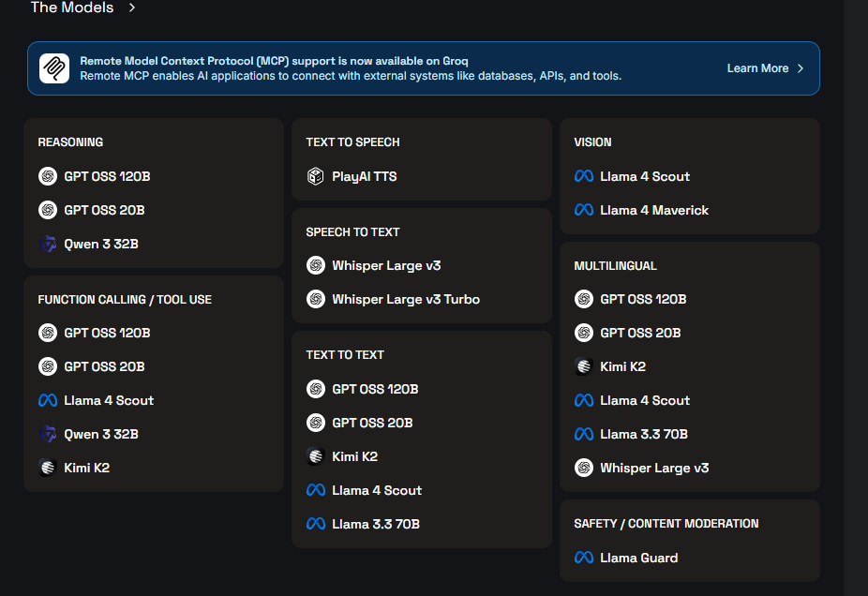Open GPT OSS 20B in the Reasoning list
The width and height of the screenshot is (868, 596).
tap(104, 210)
